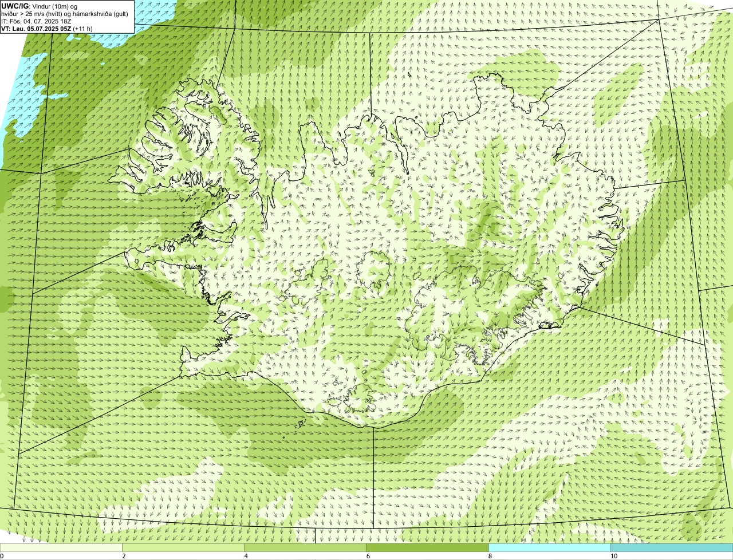Click the 'IT: Fös. 04. 07. 2025 18Z' line
Viewport: 733px width, 560px height.
click(x=36, y=21)
